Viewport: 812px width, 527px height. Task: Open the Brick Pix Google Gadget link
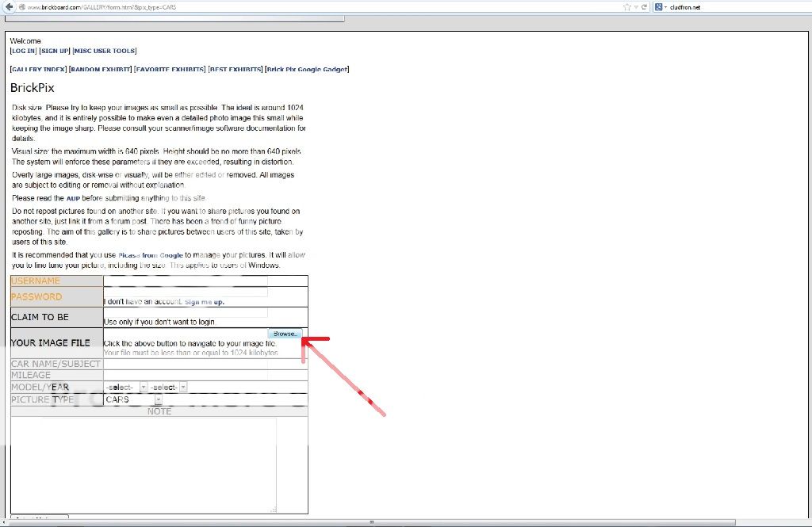tap(307, 70)
